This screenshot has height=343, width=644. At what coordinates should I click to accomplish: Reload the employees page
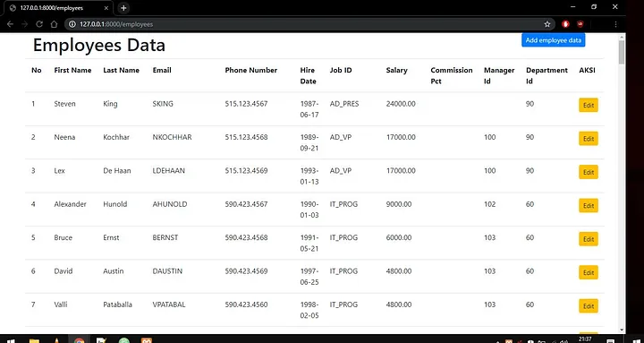click(x=39, y=24)
